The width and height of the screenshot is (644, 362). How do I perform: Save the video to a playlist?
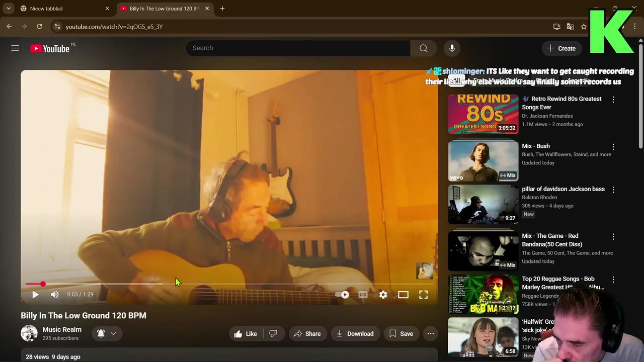pos(401,334)
